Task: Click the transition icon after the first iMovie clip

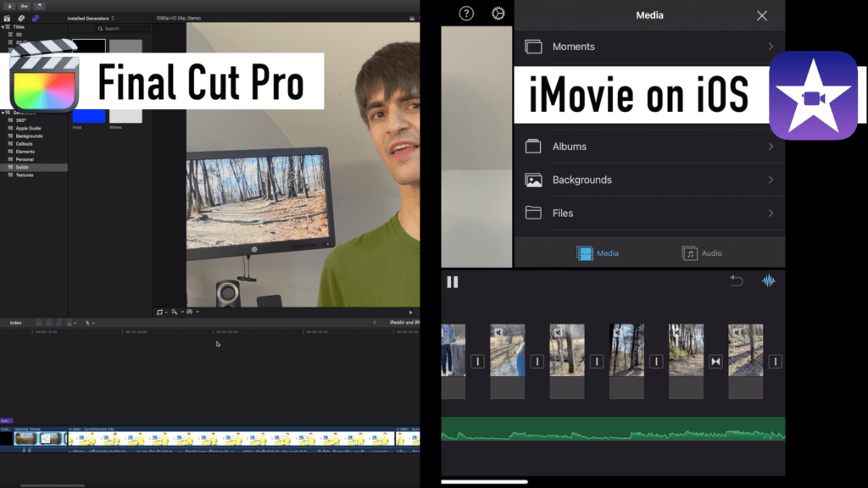Action: (x=477, y=361)
